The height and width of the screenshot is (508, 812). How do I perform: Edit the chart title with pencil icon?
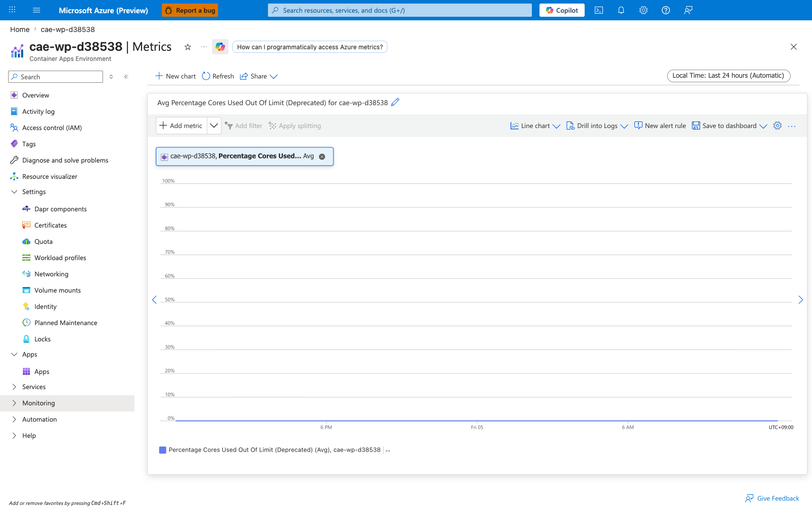coord(395,102)
